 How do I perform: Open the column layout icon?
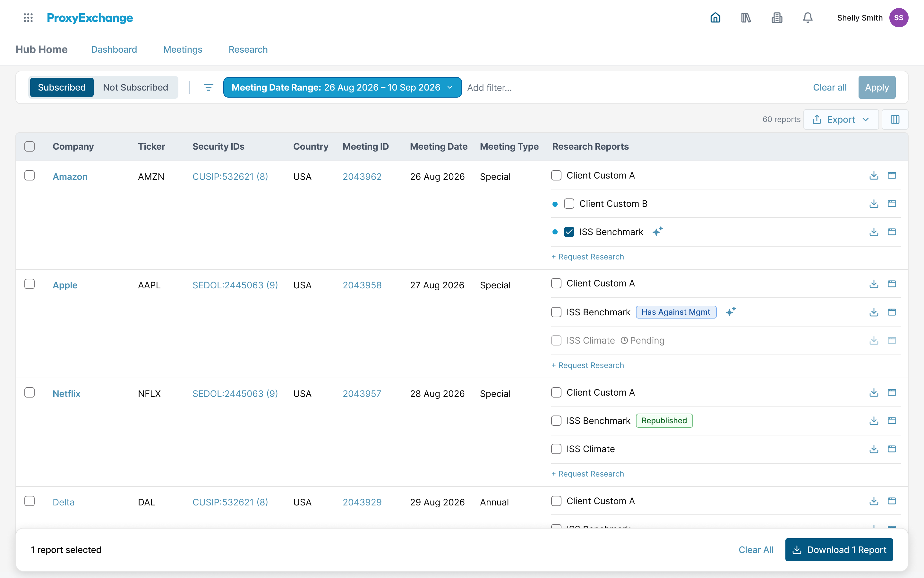pos(895,120)
